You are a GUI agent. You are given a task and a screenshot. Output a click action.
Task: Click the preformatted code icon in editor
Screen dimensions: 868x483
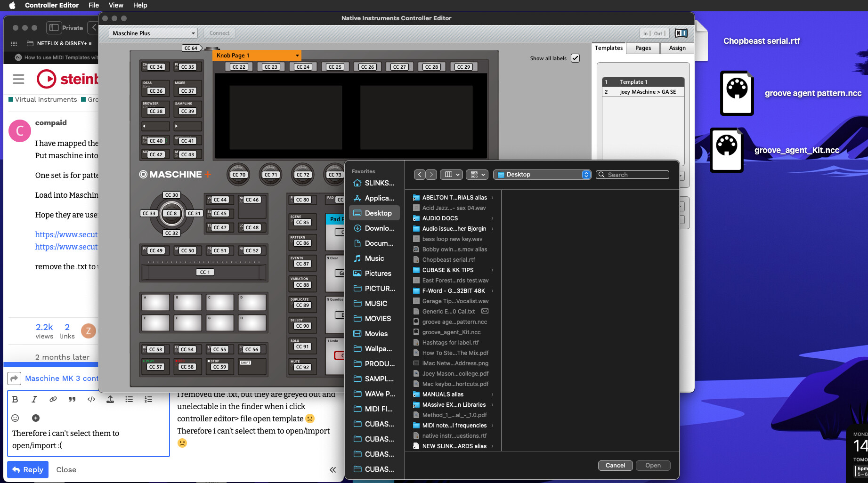[91, 399]
